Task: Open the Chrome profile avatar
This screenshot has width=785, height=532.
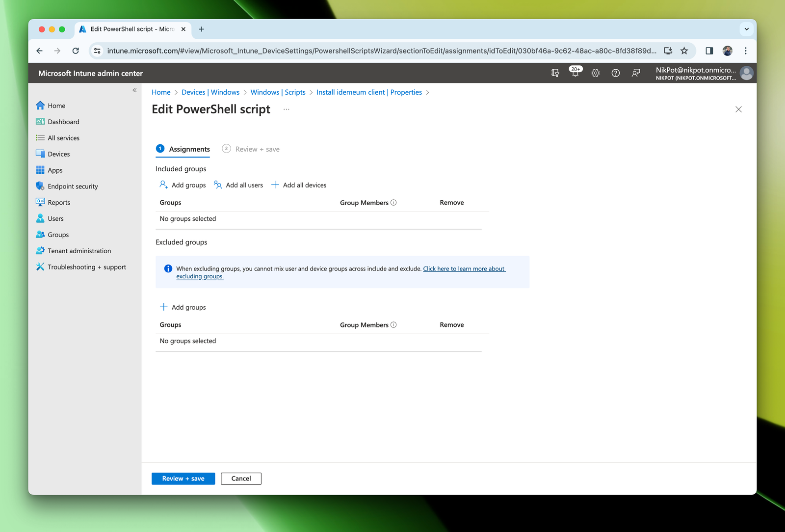Action: (x=727, y=51)
